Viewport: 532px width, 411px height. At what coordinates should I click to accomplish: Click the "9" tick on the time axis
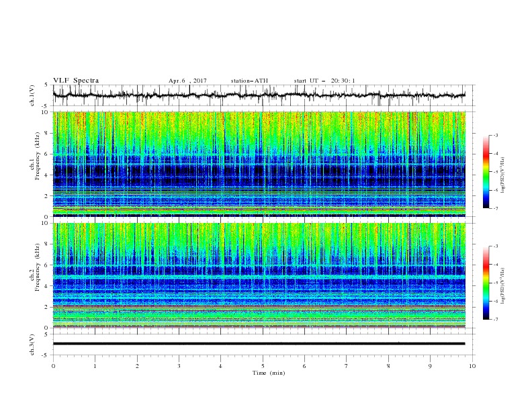coord(430,366)
